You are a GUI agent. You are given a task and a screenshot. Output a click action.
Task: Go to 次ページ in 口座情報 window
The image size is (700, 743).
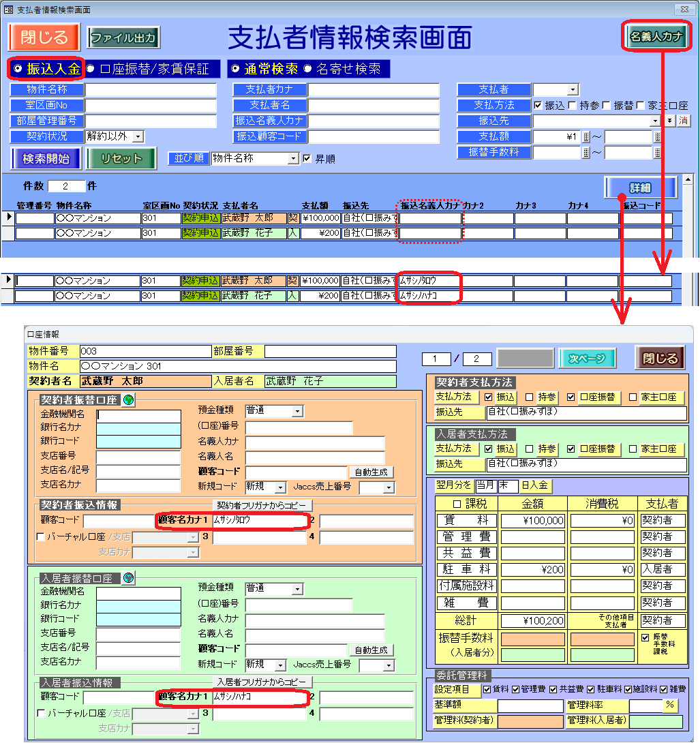[x=587, y=359]
